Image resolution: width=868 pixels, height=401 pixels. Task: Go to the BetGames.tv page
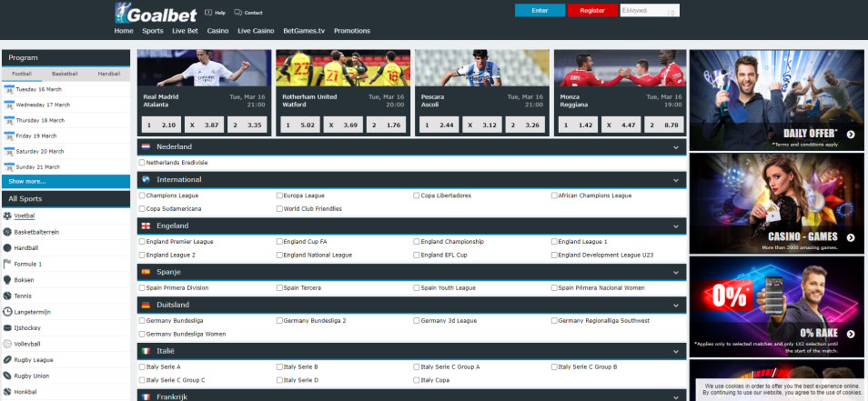304,31
